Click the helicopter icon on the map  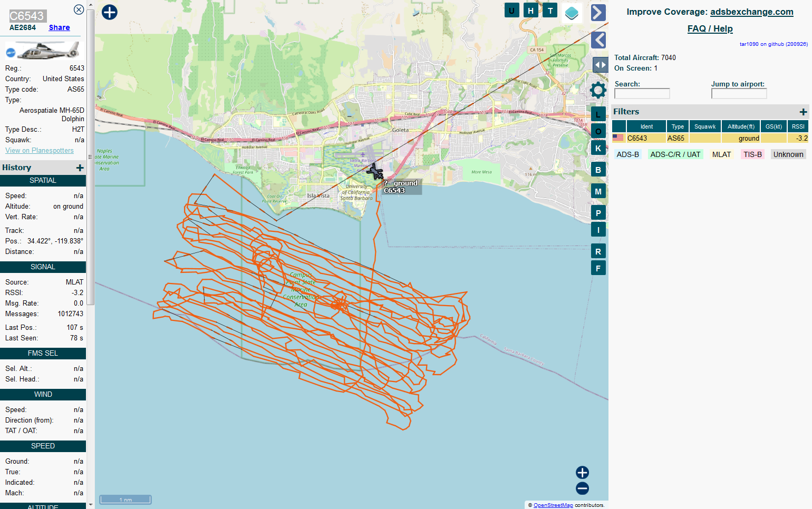(375, 171)
